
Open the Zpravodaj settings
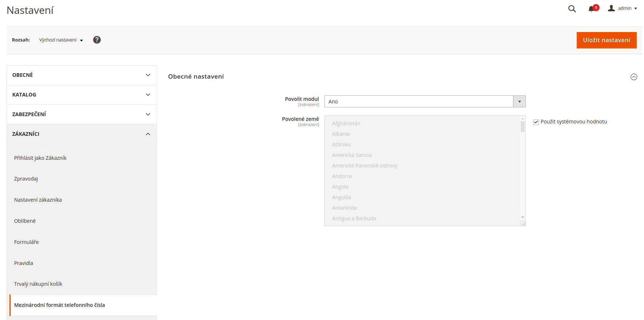tap(26, 179)
